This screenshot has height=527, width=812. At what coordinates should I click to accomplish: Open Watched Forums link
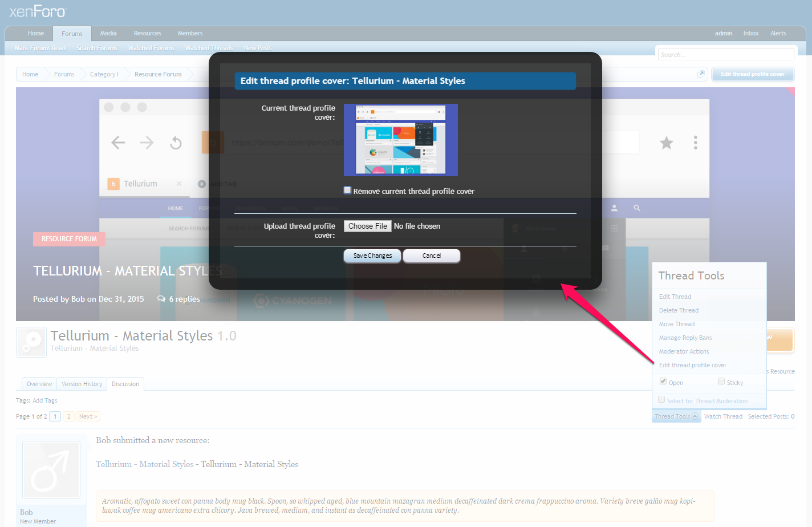point(151,48)
